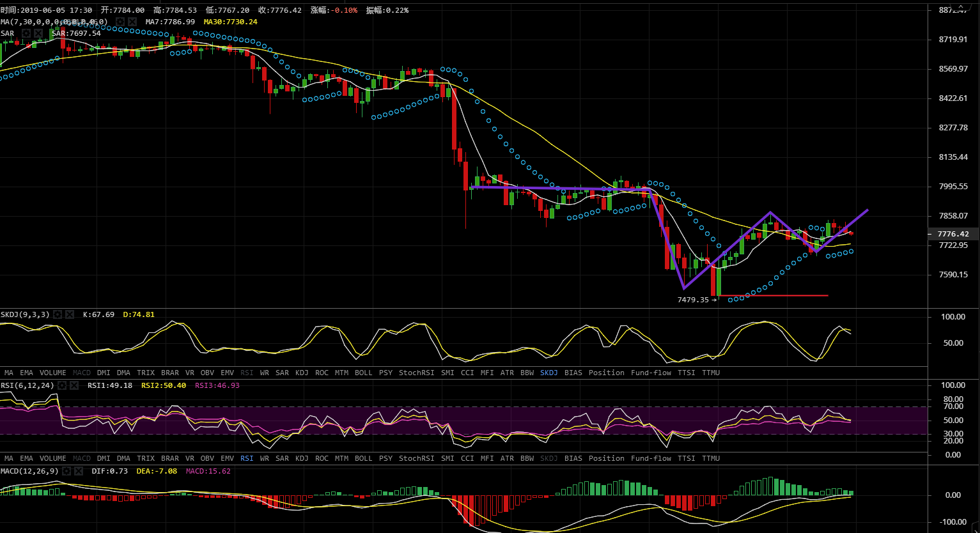Select SMI tab in the RSI-highlighted indicator row
This screenshot has width=980, height=533.
click(x=447, y=458)
